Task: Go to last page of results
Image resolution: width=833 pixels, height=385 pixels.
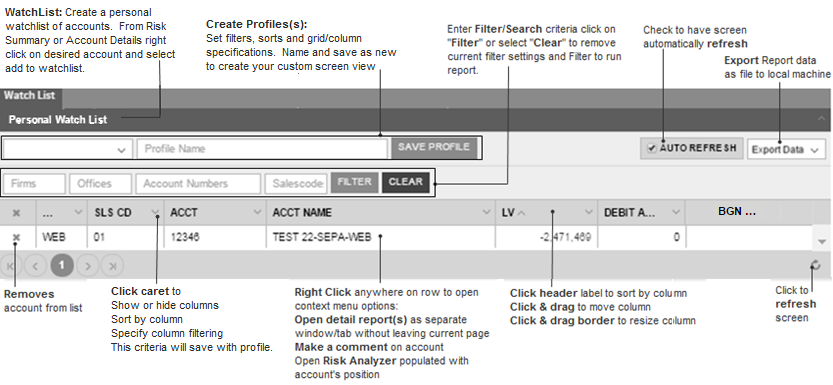Action: click(x=113, y=265)
